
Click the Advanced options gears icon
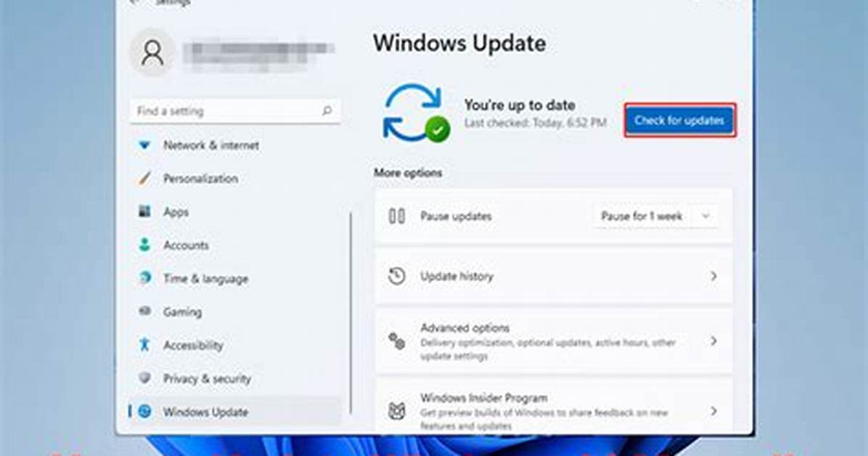click(x=397, y=341)
